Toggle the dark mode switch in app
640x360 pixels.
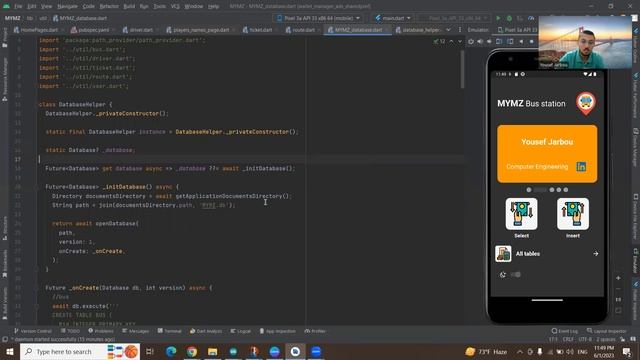tap(516, 275)
